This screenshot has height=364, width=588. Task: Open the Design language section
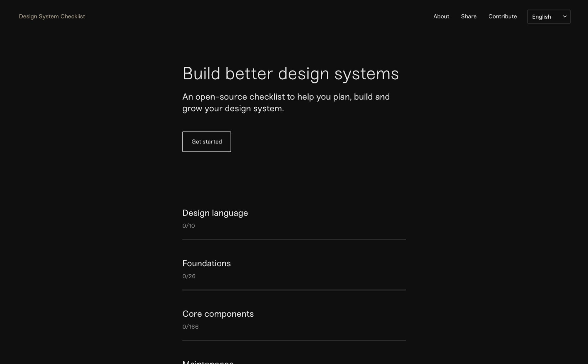[215, 213]
